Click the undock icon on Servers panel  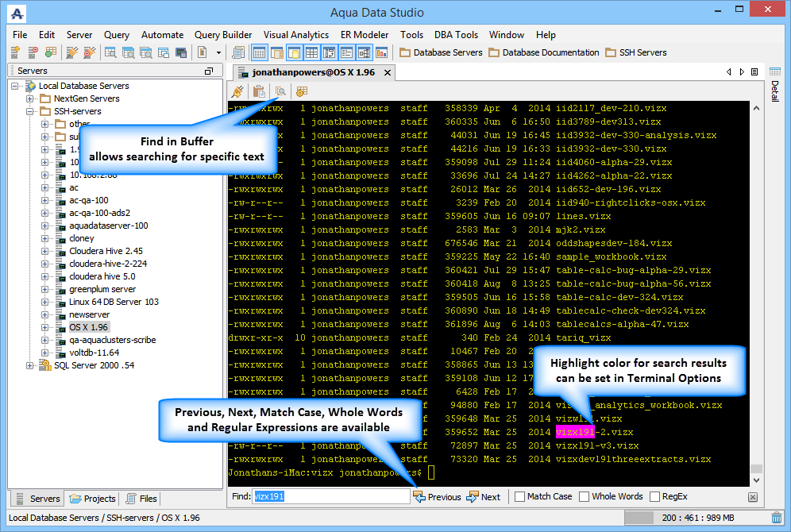click(209, 71)
